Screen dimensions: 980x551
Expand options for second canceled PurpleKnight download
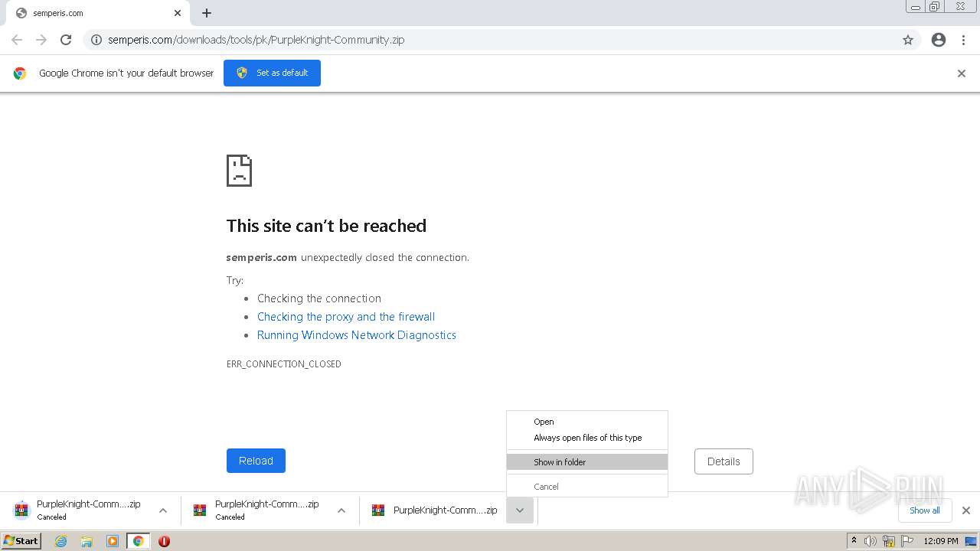[x=341, y=510]
